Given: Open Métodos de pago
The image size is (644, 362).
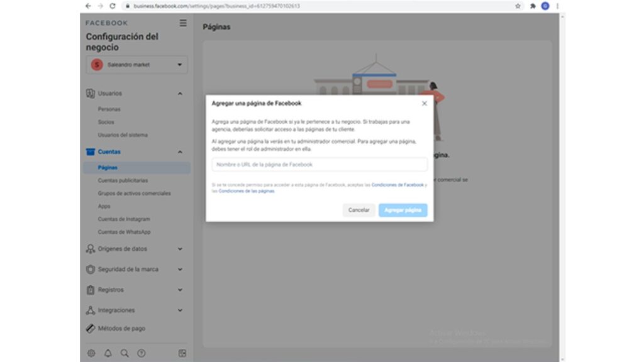Looking at the screenshot, I should coord(121,328).
